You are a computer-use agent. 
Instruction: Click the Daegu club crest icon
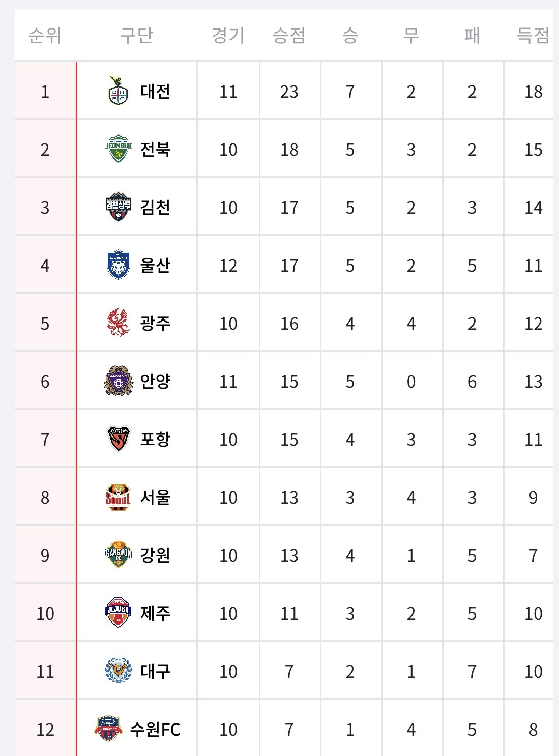click(118, 671)
